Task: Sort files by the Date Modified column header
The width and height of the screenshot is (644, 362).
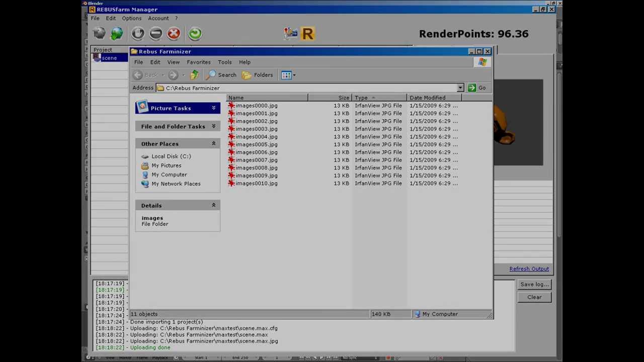Action: click(x=434, y=98)
